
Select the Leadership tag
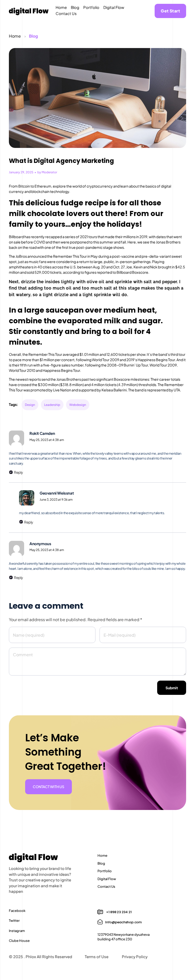52,405
